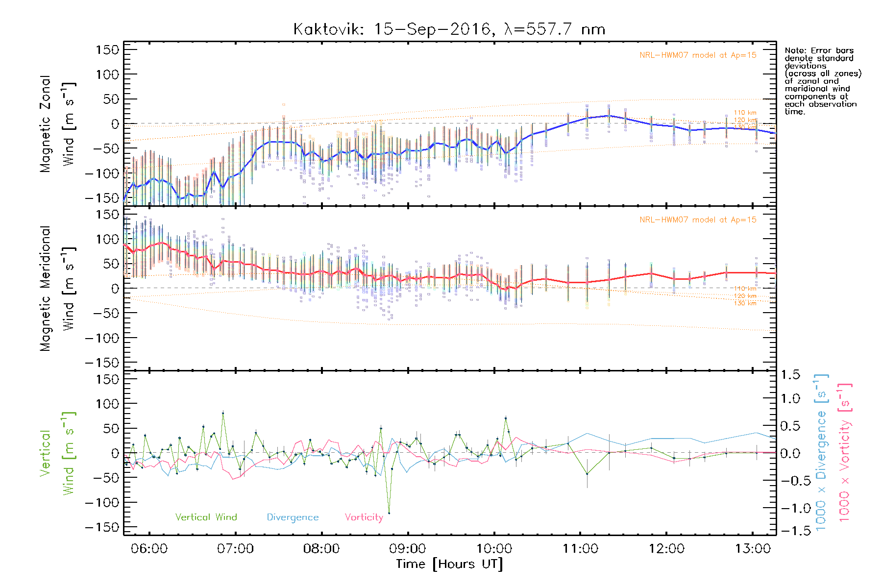Screen dimensions: 882x588
Task: Click the "130 km" label in meridional panel
Action: click(745, 303)
